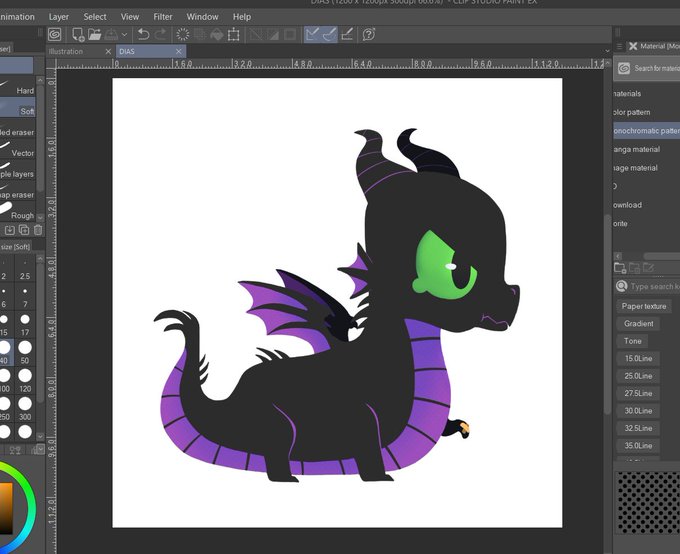The image size is (680, 554).
Task: Click the 30.0Line tag button
Action: click(x=638, y=410)
